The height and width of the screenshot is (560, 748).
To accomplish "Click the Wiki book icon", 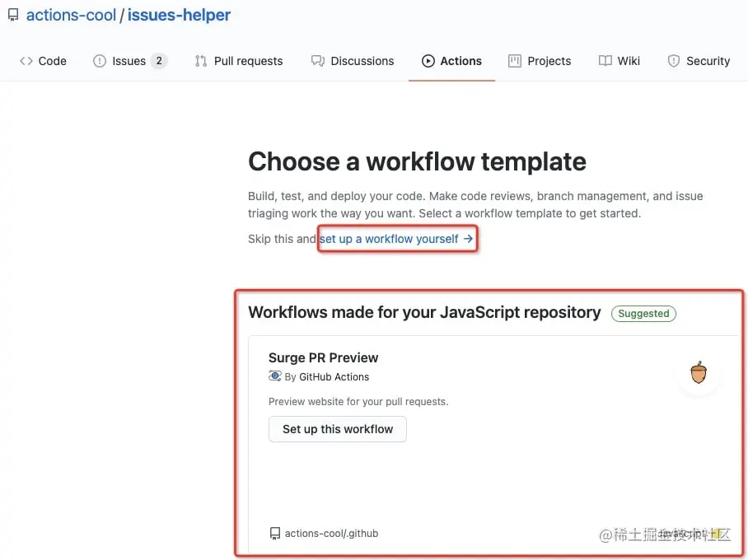I will click(605, 61).
